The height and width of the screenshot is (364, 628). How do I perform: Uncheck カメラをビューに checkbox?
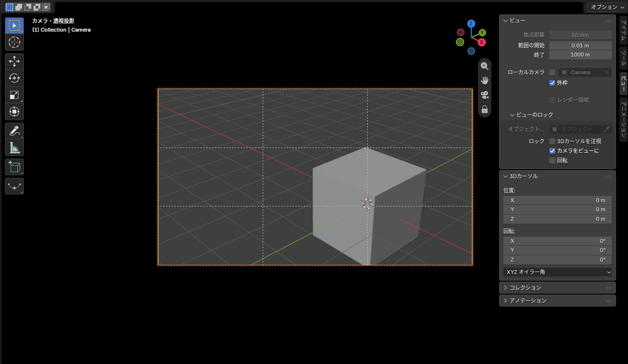pos(552,150)
